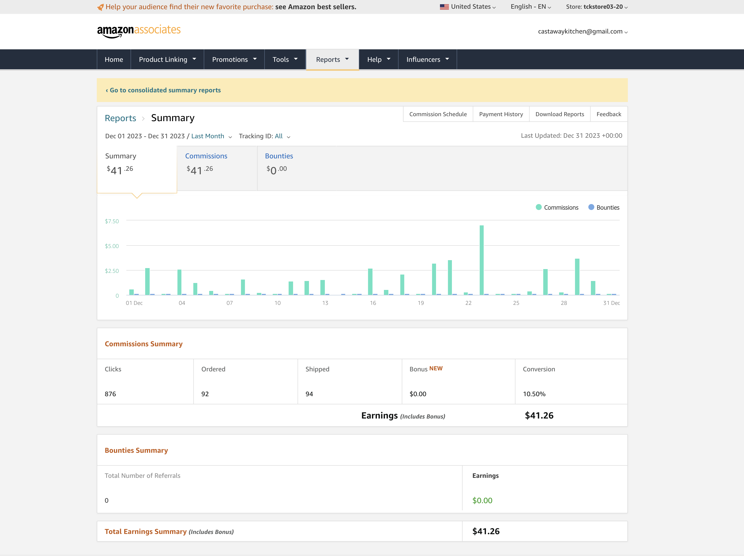This screenshot has height=560, width=744.
Task: Open the English - EN language dropdown
Action: [x=531, y=7]
